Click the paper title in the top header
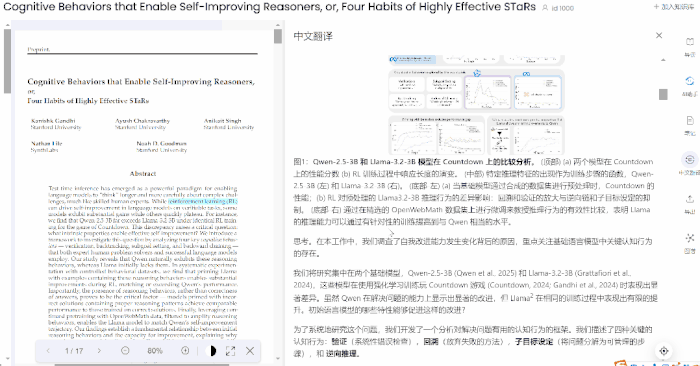This screenshot has height=366, width=700. point(269,7)
